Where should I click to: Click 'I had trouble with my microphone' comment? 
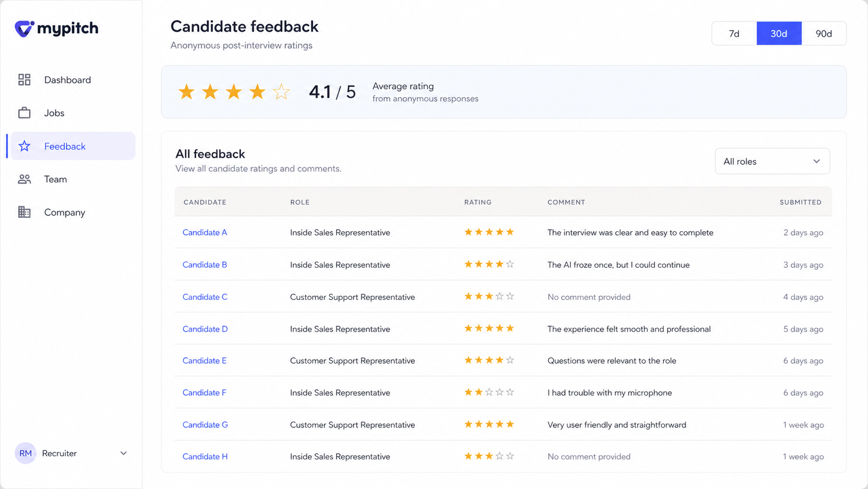(x=609, y=392)
